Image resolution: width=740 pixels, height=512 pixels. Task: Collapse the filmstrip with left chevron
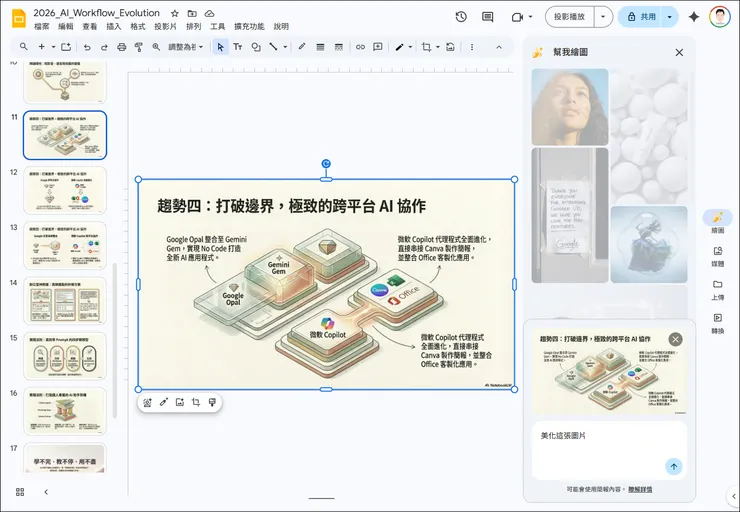pyautogui.click(x=46, y=492)
